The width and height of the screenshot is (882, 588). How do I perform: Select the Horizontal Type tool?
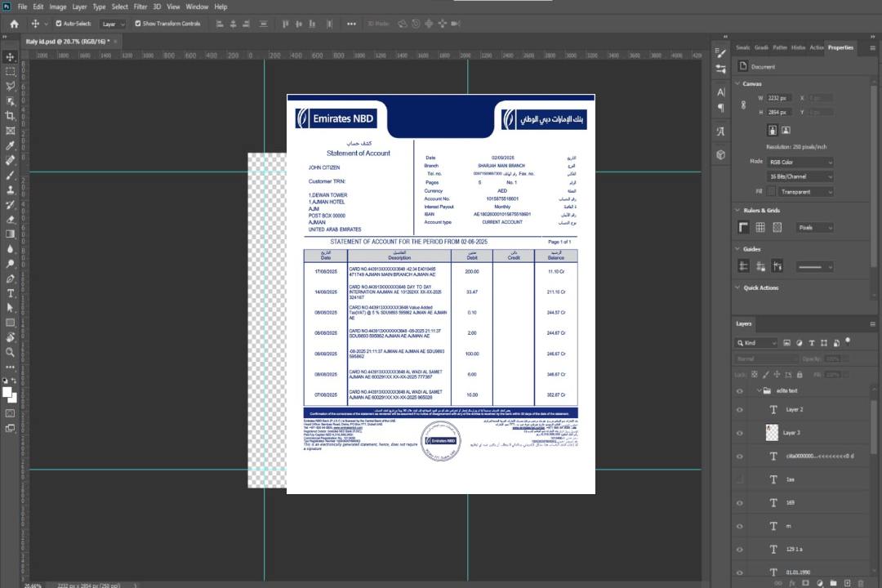10,293
